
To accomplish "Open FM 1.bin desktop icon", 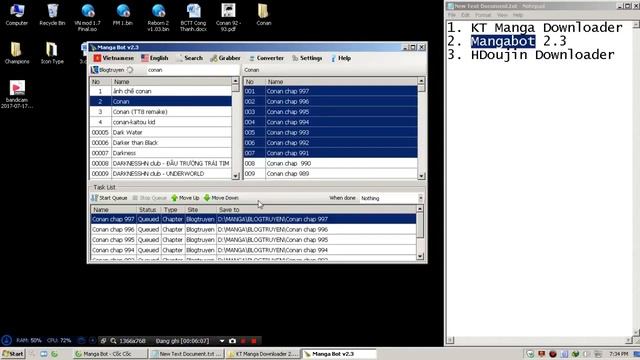I will click(x=123, y=14).
